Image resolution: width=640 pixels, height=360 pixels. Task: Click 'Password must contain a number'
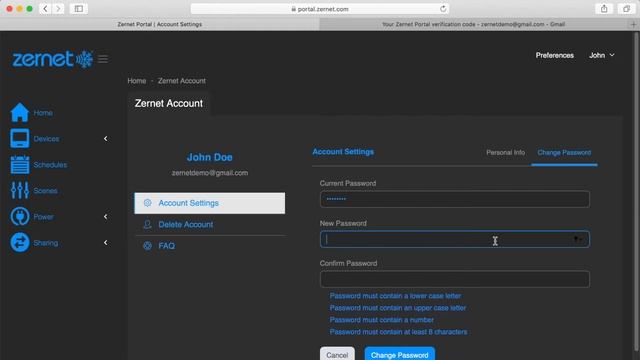tap(382, 320)
